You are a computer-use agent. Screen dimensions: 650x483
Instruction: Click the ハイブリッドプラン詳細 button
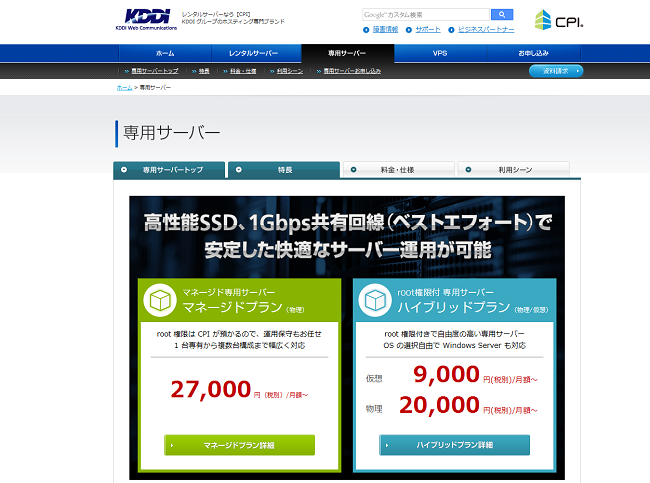tap(454, 445)
